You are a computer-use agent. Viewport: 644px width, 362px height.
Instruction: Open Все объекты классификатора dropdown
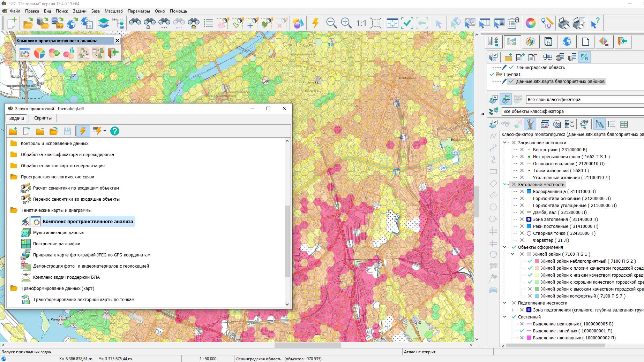(573, 111)
